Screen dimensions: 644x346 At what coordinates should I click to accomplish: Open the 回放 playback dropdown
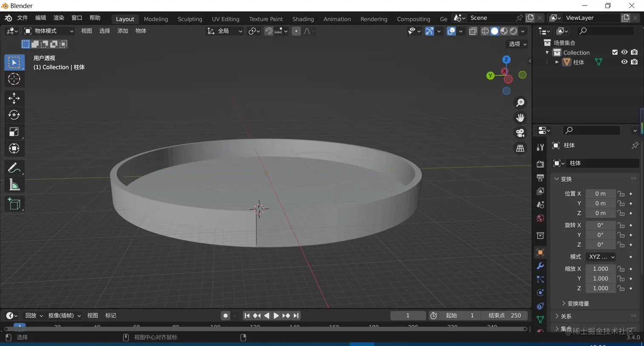34,316
